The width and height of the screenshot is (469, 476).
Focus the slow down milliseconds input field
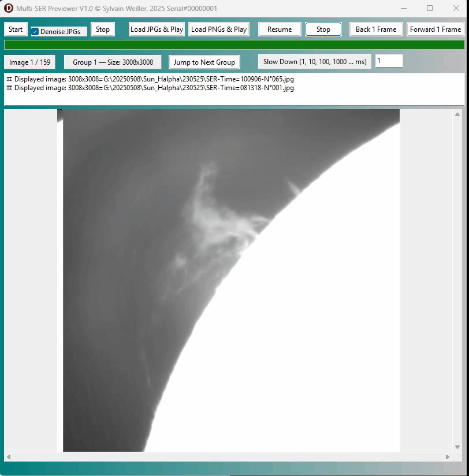click(x=389, y=61)
